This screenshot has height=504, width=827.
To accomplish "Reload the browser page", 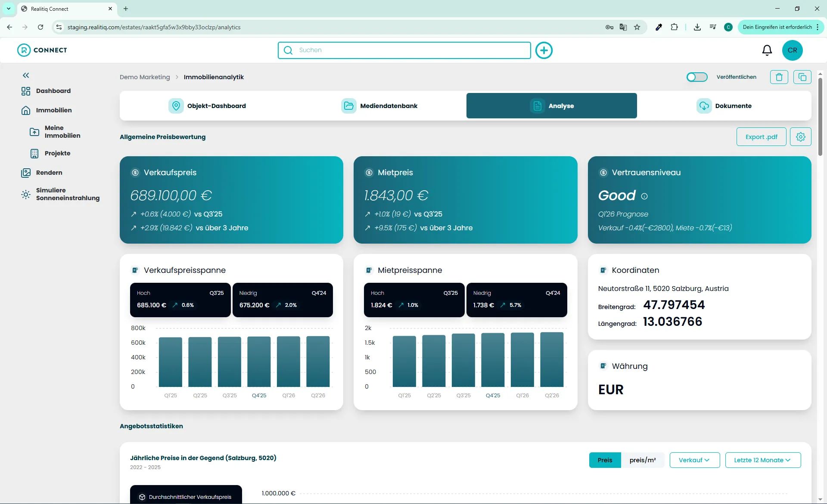I will [x=40, y=27].
